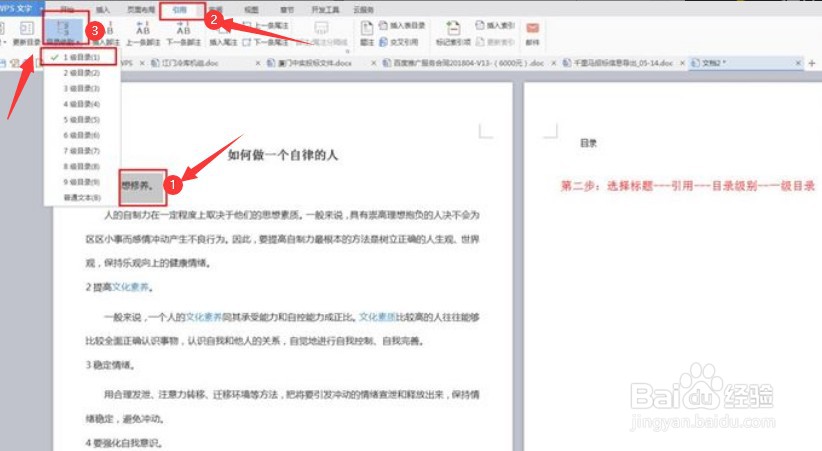Close the 文档2 document tab

[x=798, y=63]
